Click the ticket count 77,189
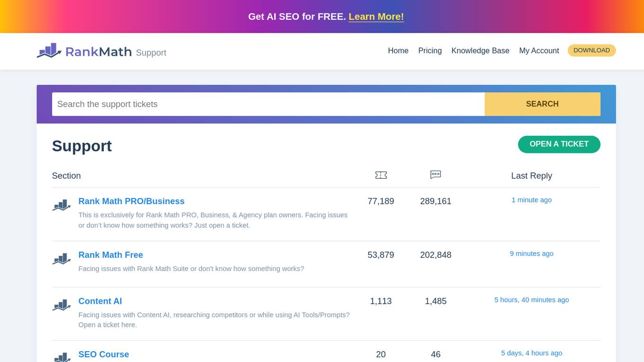Screen dimensions: 644x362 [x=381, y=201]
